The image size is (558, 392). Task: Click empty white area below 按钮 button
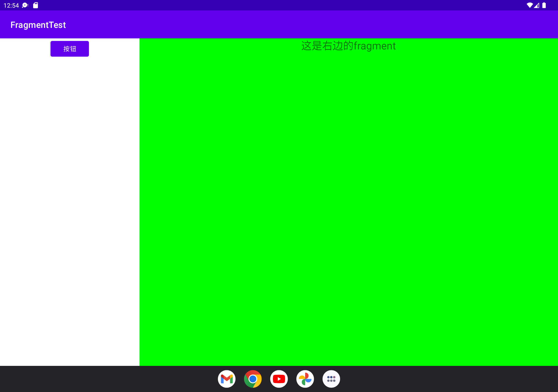coord(70,194)
